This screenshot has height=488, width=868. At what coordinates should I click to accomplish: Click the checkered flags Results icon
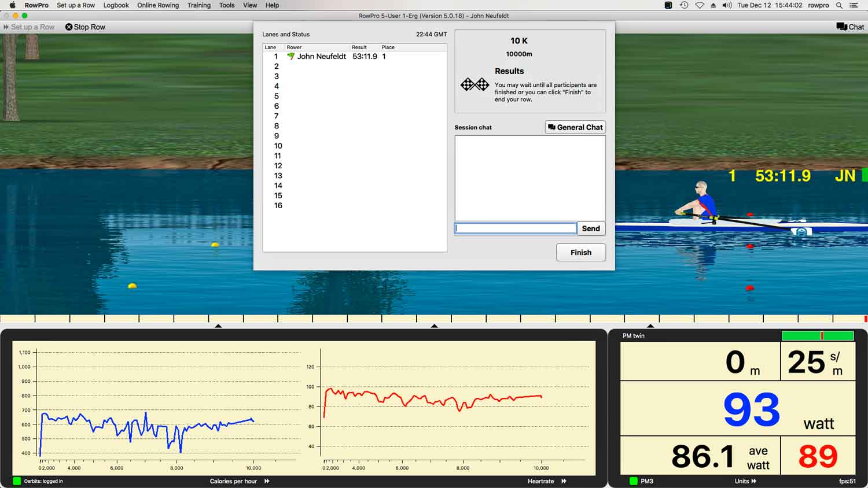coord(475,85)
